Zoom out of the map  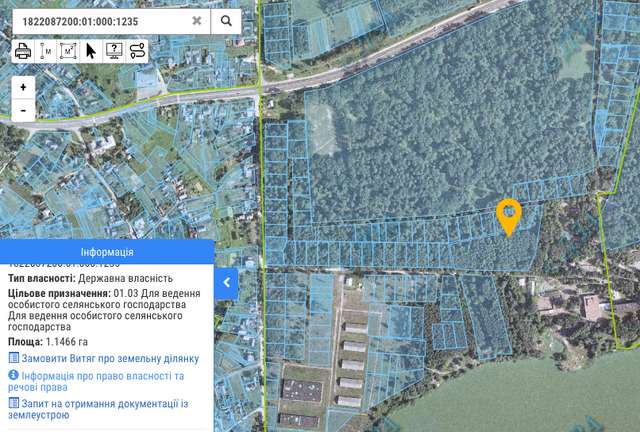23,110
